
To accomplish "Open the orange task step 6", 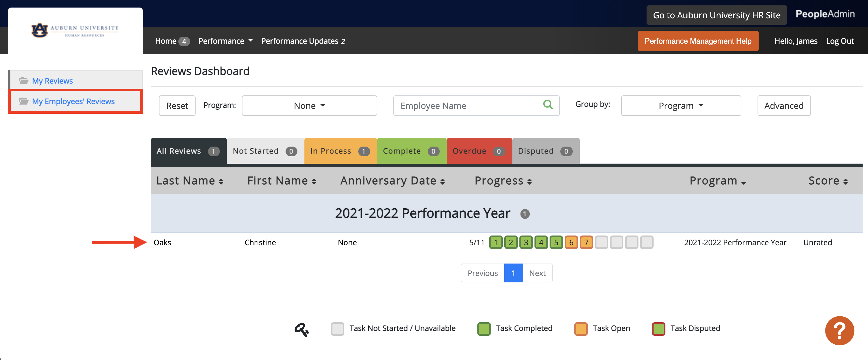I will tap(571, 242).
